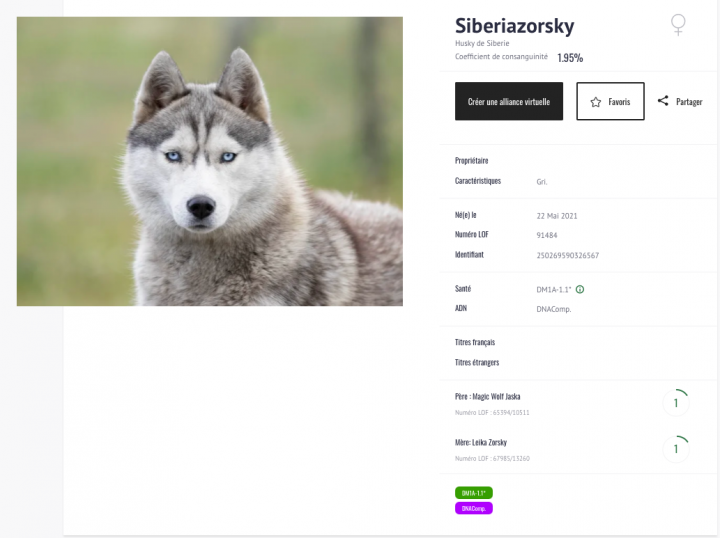
Task: Click the Partager text label
Action: 689,102
